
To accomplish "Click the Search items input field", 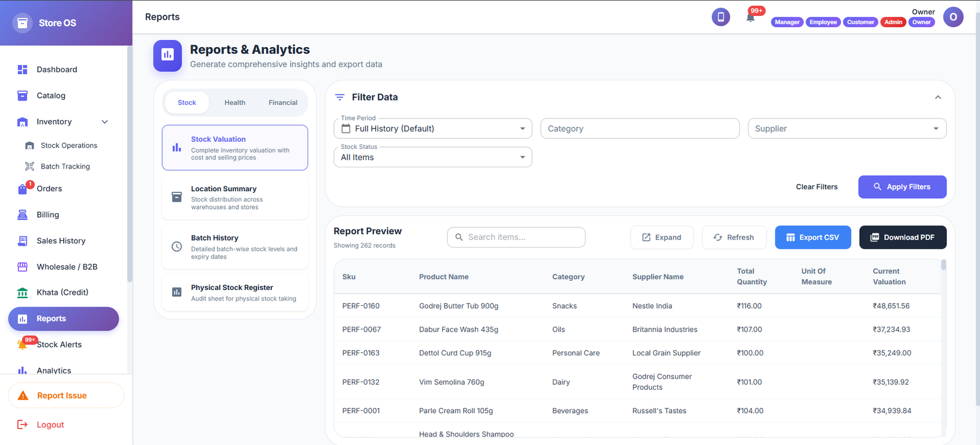I will click(x=516, y=237).
